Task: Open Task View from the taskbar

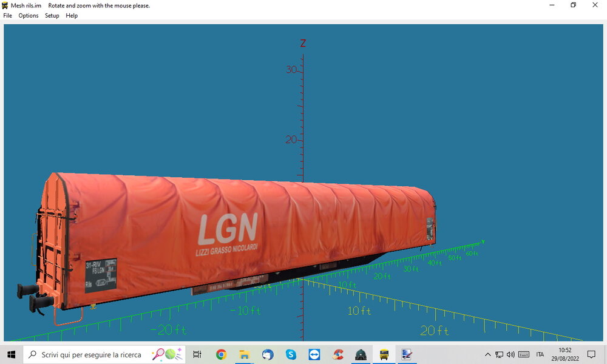Action: tap(197, 354)
